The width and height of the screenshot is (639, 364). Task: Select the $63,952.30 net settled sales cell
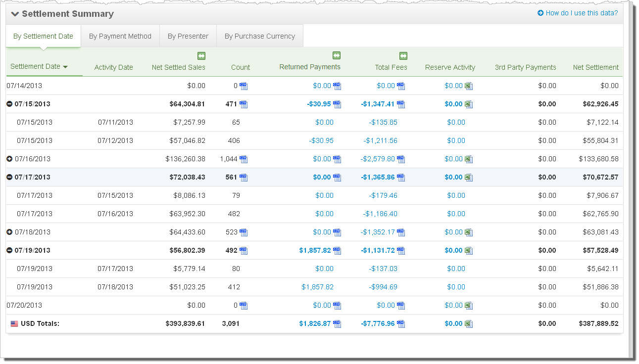pos(187,214)
